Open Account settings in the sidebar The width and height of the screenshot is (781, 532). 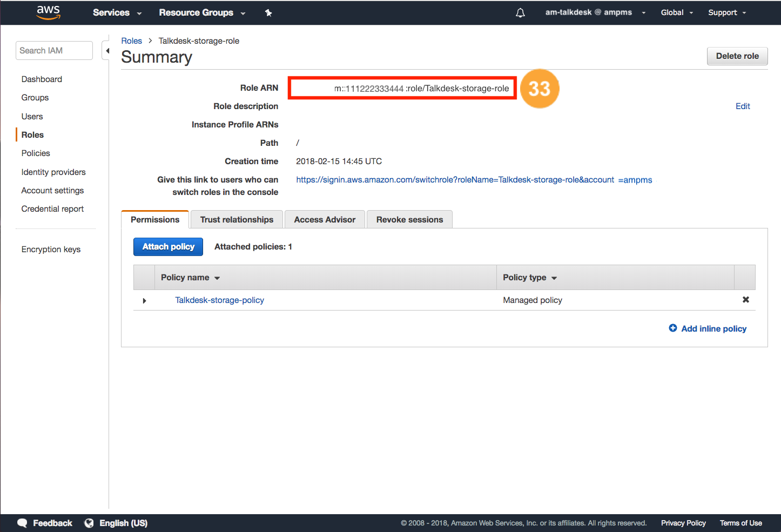click(x=52, y=191)
